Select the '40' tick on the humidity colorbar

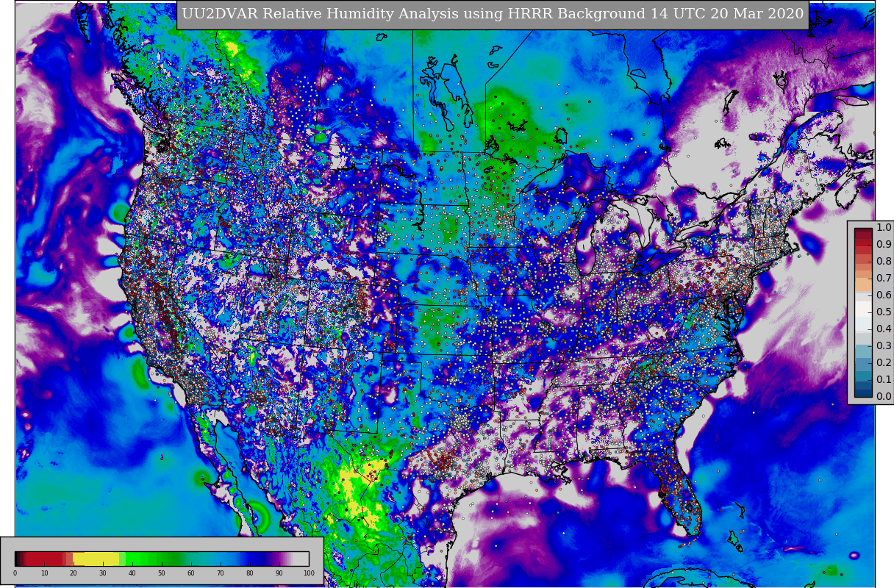[x=132, y=573]
